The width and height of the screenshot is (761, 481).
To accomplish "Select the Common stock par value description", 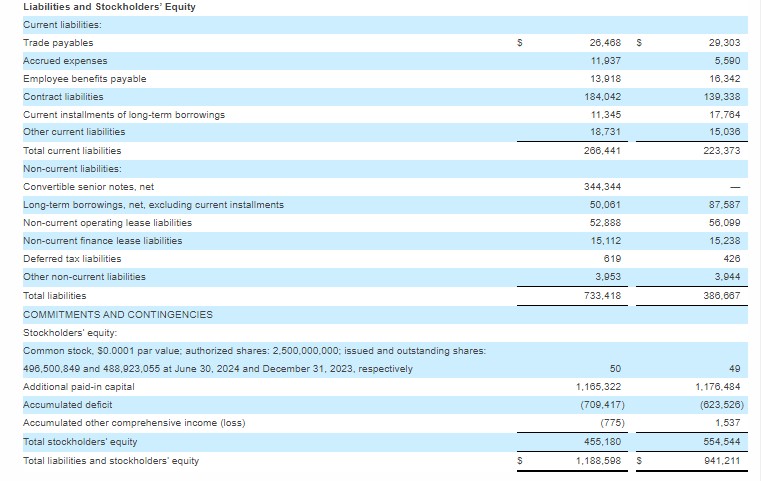I will pos(254,351).
